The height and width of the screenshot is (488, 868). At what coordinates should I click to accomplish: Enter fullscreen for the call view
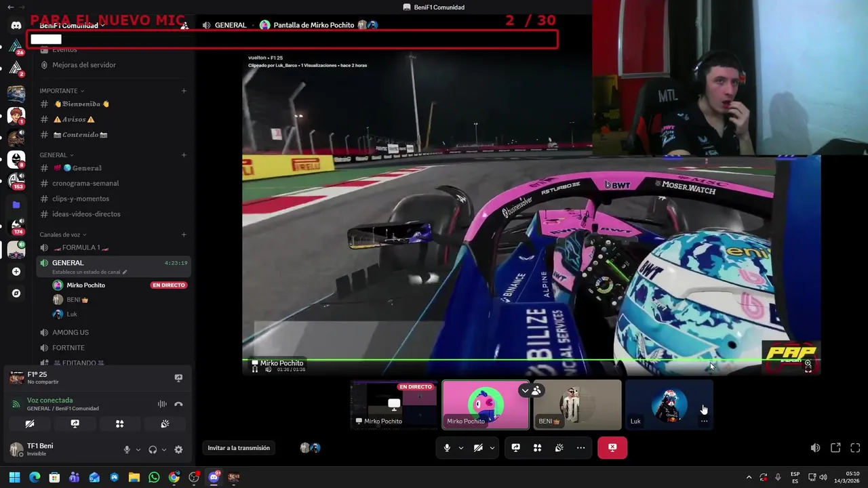855,448
